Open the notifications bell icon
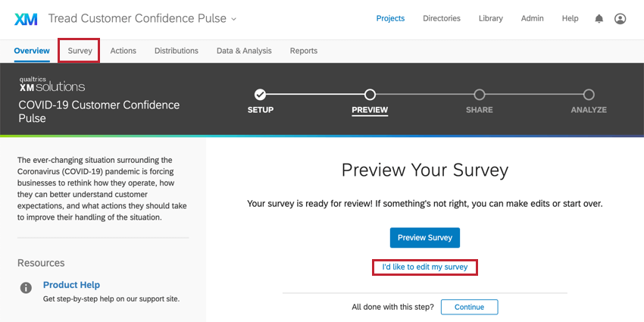Screen dimensions: 644x322 [x=599, y=19]
